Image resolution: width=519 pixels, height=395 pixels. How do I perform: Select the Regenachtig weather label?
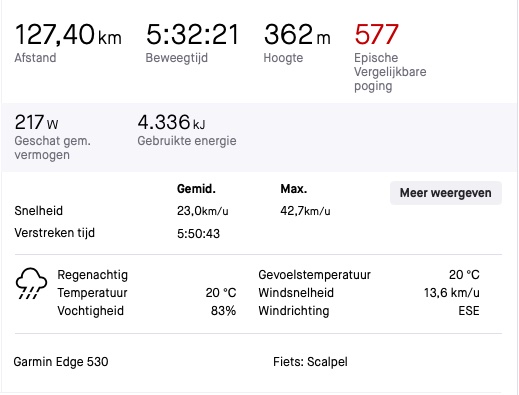[93, 275]
